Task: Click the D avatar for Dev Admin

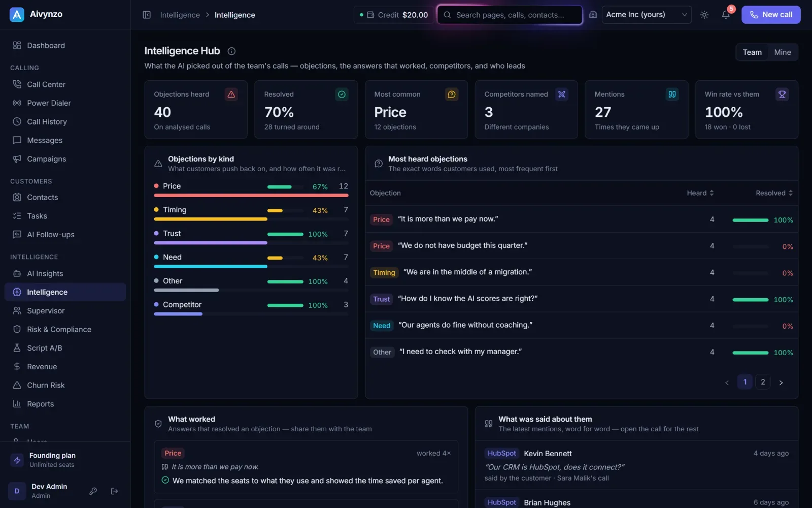Action: click(17, 491)
